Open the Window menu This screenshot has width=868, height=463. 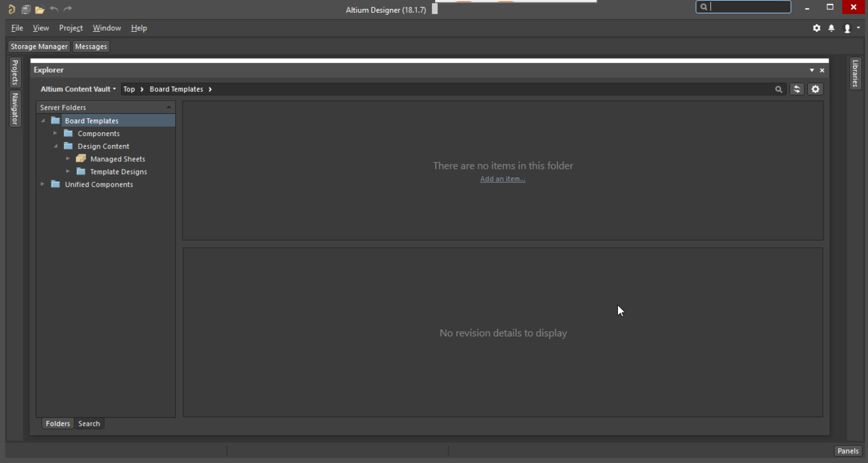point(107,28)
